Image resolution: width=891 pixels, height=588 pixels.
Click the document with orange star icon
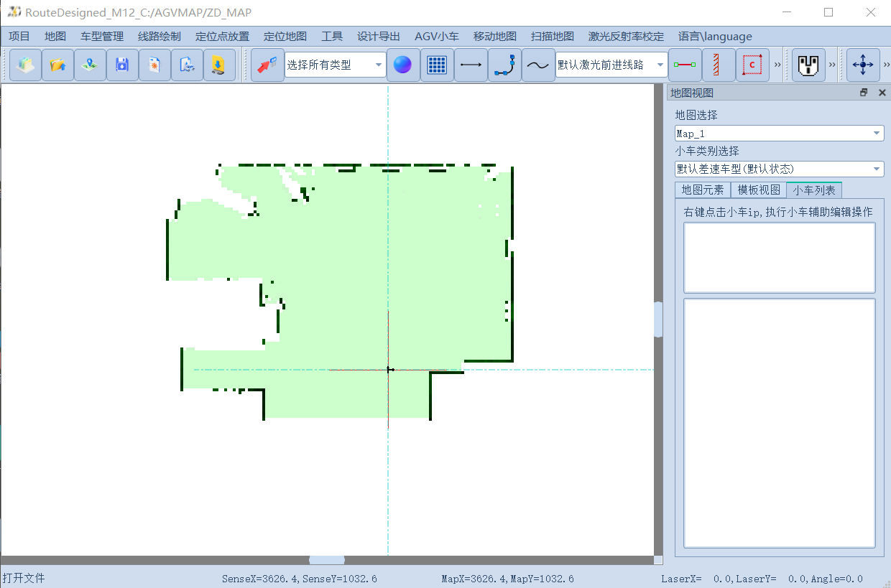(x=154, y=65)
